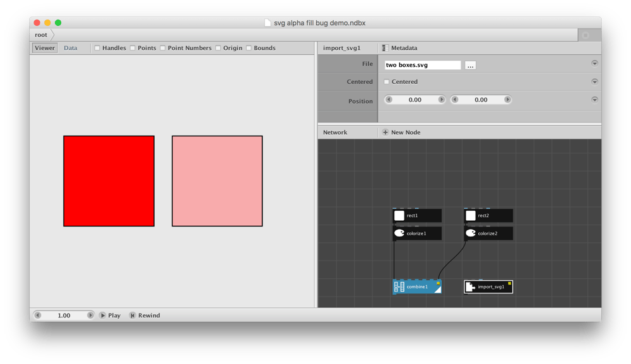Increase Position Y value
631x364 pixels.
(507, 100)
